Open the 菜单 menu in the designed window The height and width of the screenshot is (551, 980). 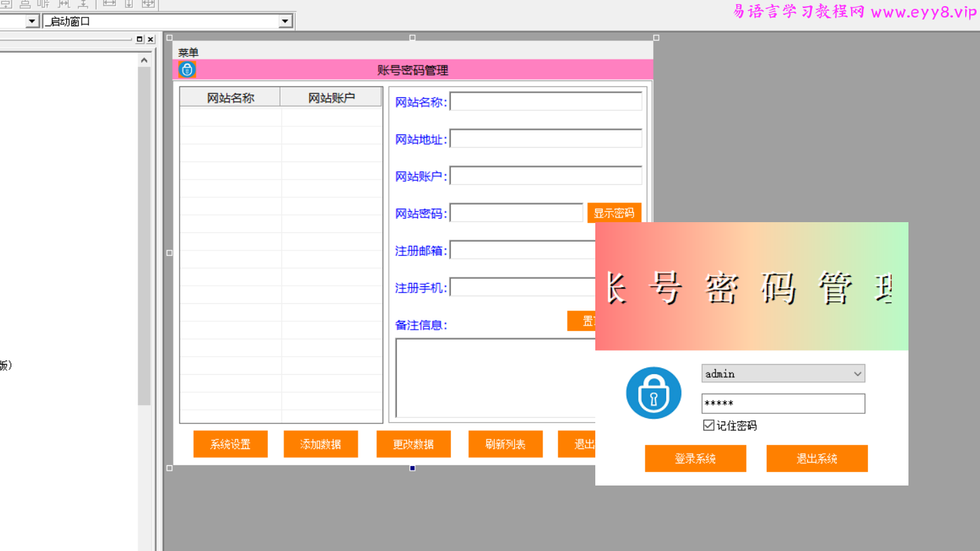[x=188, y=53]
